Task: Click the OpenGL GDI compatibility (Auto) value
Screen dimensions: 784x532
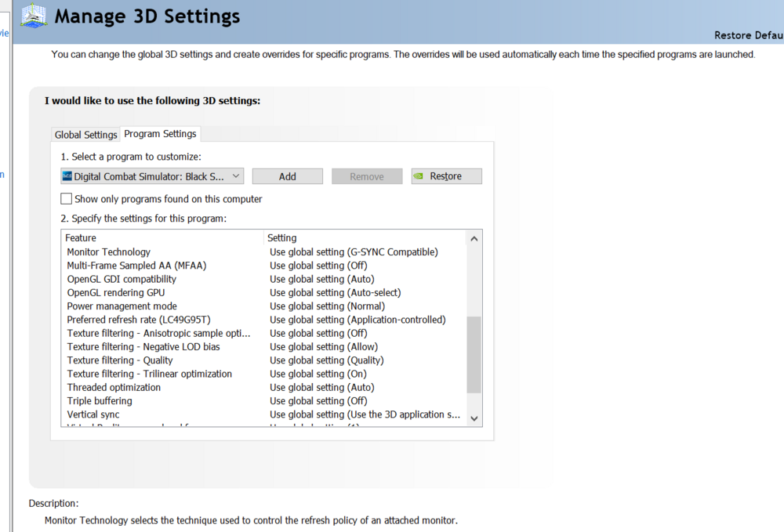Action: 322,279
